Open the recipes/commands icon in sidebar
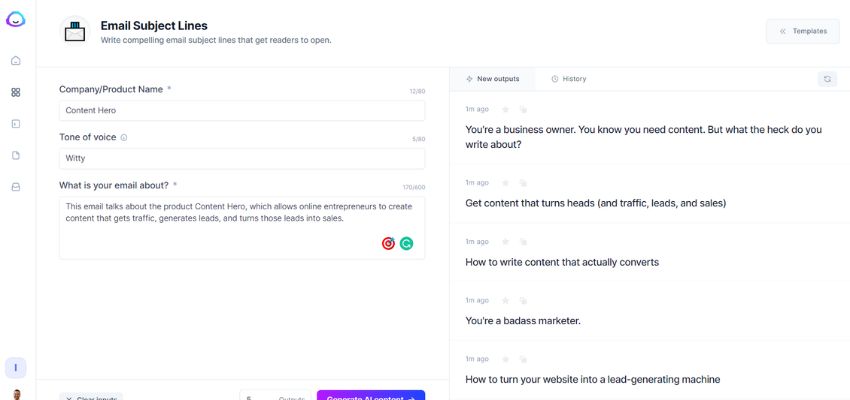The image size is (850, 400). 16,124
